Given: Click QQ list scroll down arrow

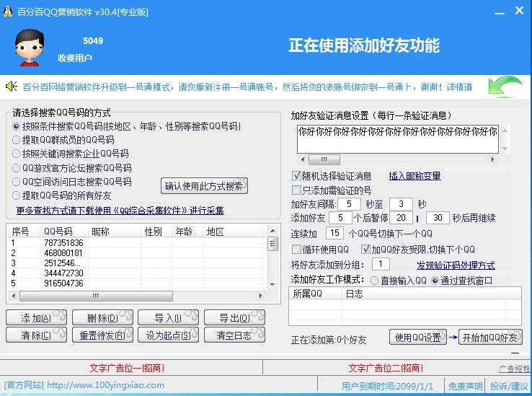Looking at the screenshot, I should click(272, 285).
